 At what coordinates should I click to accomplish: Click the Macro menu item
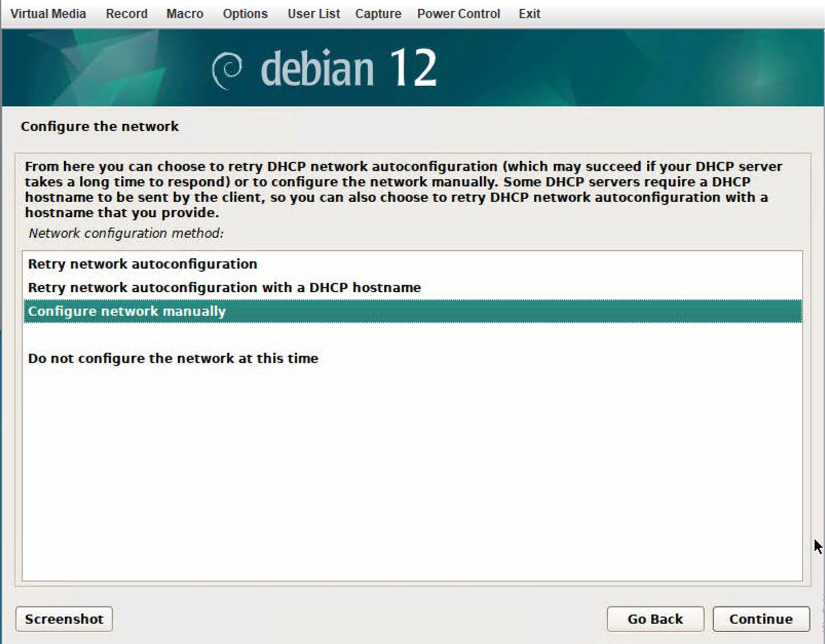point(184,14)
